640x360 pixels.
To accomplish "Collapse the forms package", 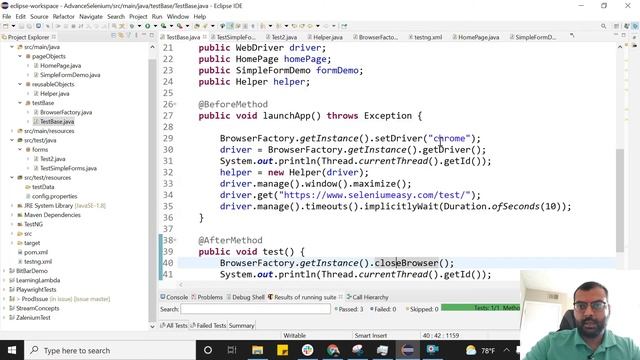I will click(x=20, y=149).
